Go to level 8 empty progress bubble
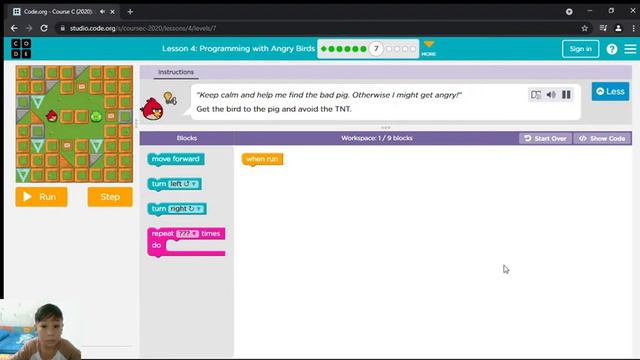640x360 pixels. pyautogui.click(x=389, y=49)
